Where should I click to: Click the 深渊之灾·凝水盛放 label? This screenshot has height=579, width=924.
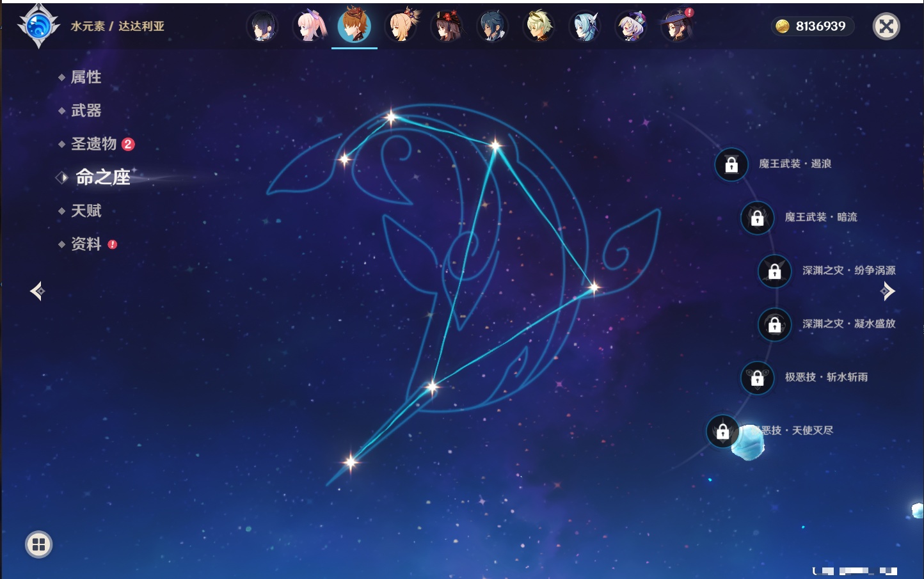click(849, 324)
